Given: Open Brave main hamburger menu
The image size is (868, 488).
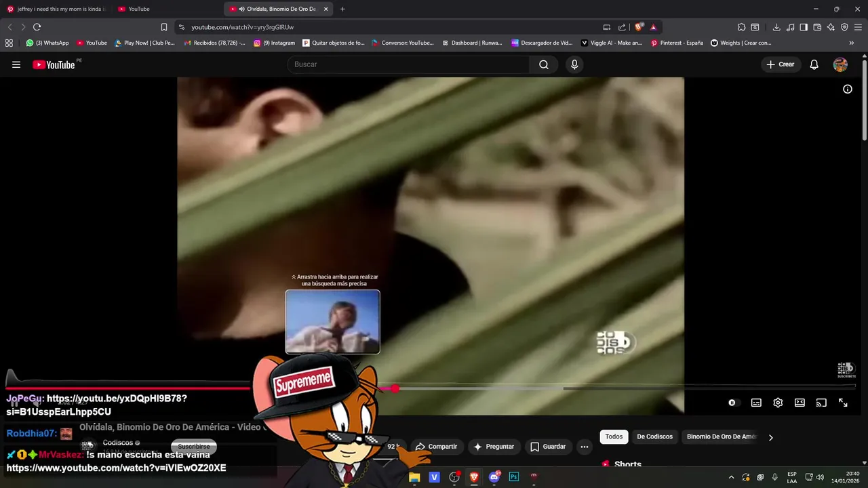Looking at the screenshot, I should point(859,27).
